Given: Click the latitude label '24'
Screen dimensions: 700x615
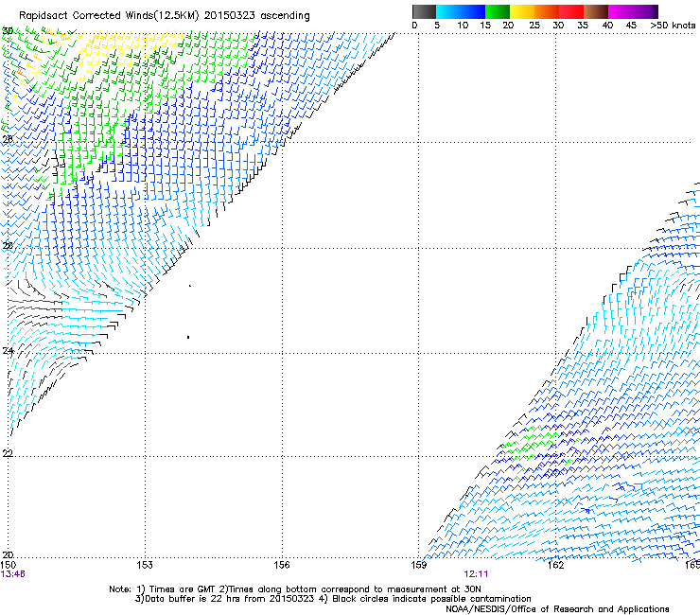Looking at the screenshot, I should coord(8,351).
